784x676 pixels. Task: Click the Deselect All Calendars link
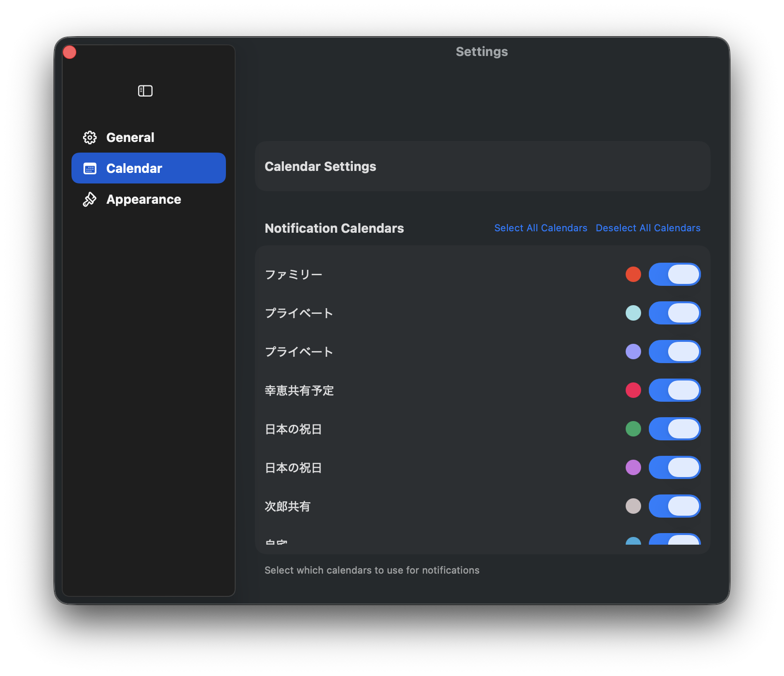[x=648, y=227]
